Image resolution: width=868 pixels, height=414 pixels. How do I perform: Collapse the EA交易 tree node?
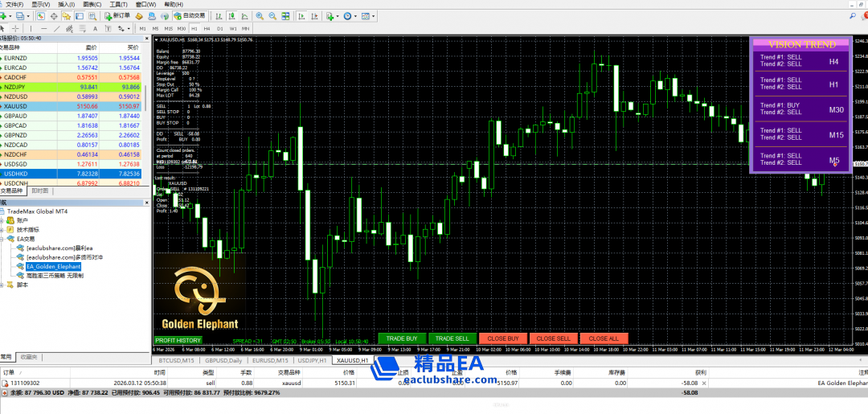tap(2, 238)
